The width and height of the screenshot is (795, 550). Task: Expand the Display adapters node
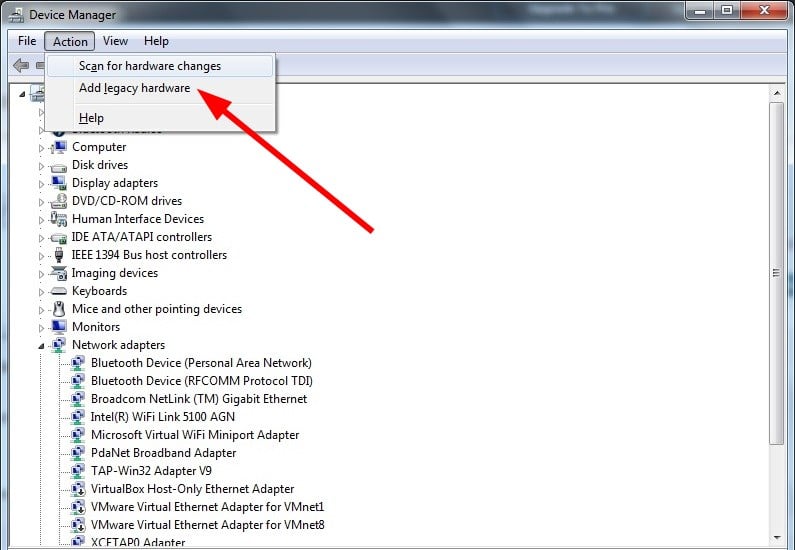[x=42, y=184]
